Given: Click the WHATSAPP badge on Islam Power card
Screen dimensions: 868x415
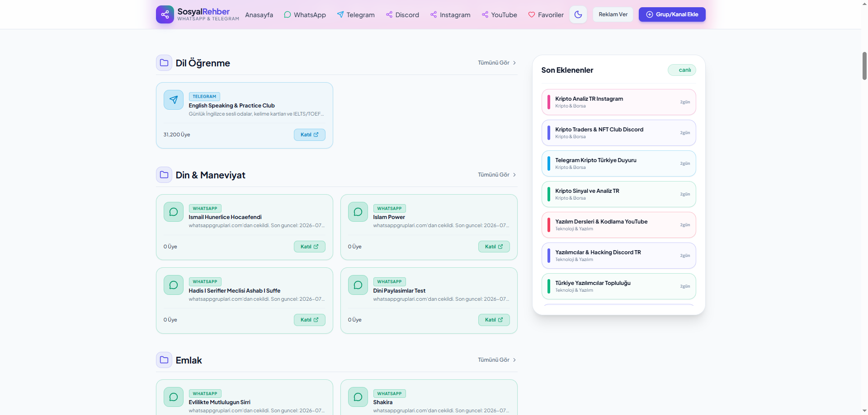Looking at the screenshot, I should 389,209.
